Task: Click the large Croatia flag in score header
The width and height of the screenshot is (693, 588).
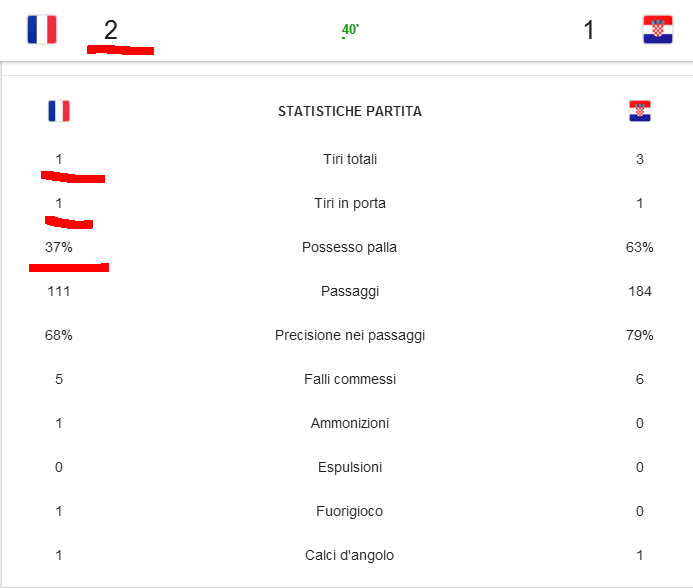Action: tap(658, 30)
